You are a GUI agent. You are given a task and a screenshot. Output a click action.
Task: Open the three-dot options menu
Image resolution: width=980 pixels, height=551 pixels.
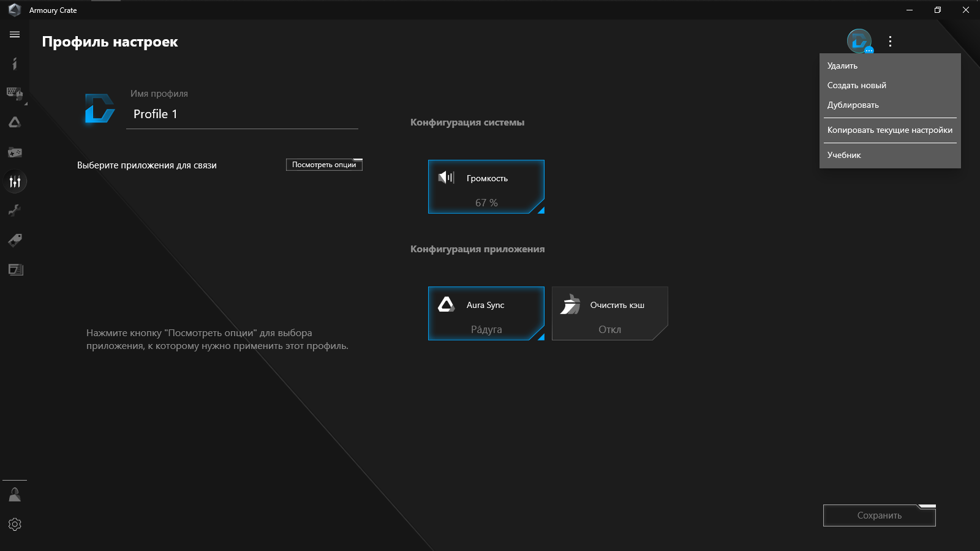point(890,42)
